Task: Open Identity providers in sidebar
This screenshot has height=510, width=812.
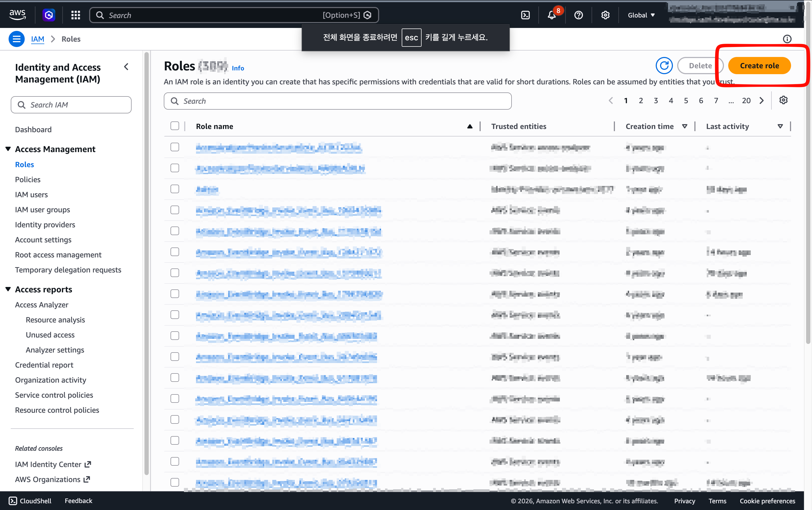Action: (x=45, y=225)
